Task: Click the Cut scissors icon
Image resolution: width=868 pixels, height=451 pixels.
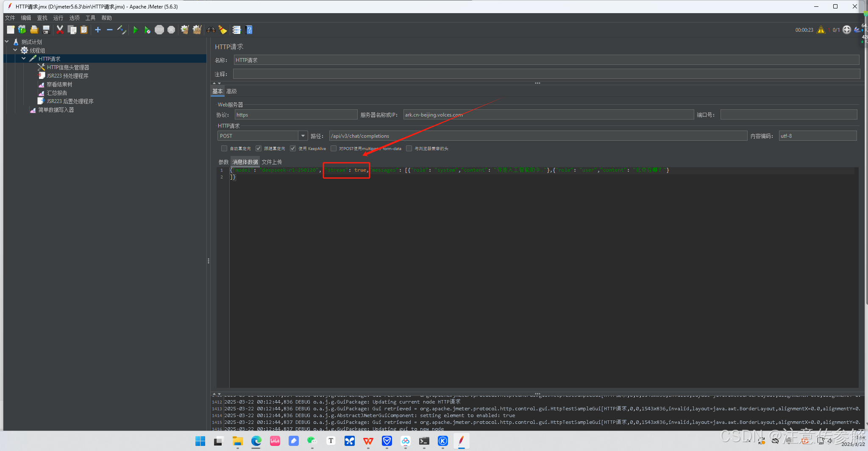Action: tap(60, 30)
